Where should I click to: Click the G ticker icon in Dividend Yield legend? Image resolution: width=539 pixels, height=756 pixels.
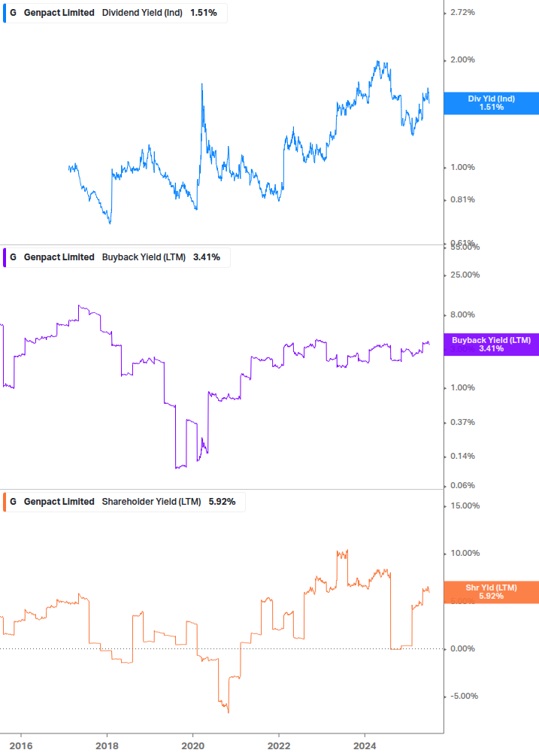pyautogui.click(x=13, y=13)
